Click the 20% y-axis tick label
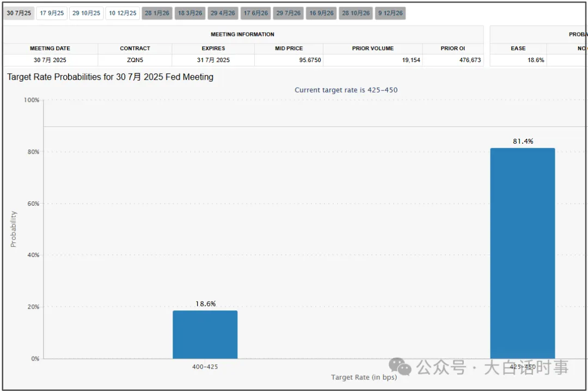588x391 pixels. click(33, 307)
